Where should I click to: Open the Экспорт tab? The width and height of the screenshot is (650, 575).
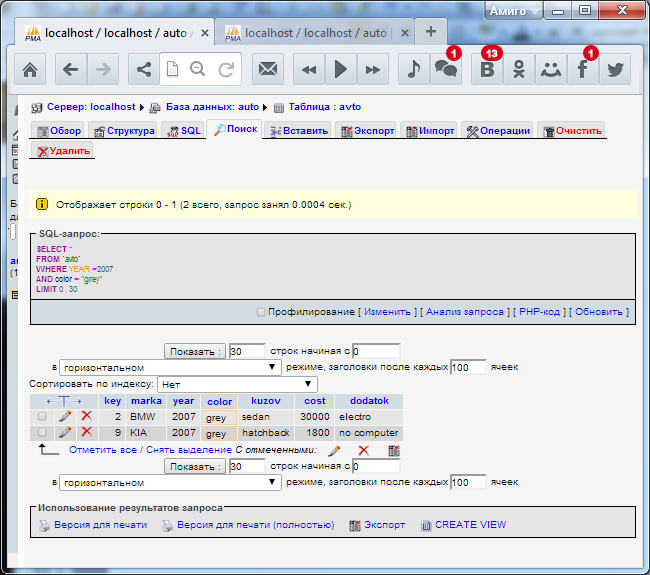366,131
